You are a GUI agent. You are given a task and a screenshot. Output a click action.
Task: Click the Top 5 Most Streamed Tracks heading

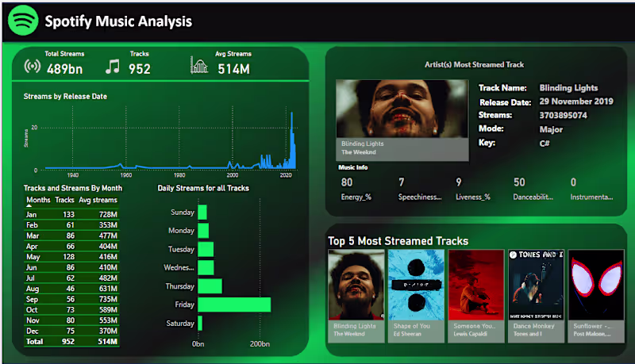[x=398, y=241]
